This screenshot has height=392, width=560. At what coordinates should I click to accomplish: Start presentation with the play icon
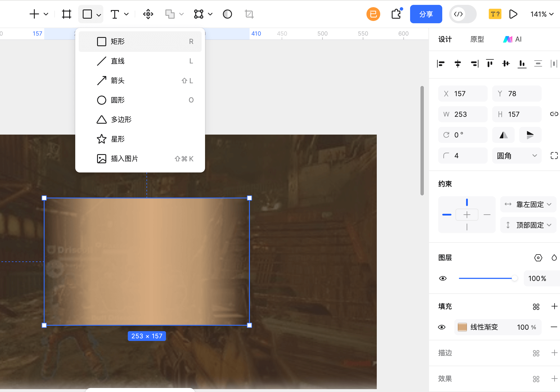513,14
